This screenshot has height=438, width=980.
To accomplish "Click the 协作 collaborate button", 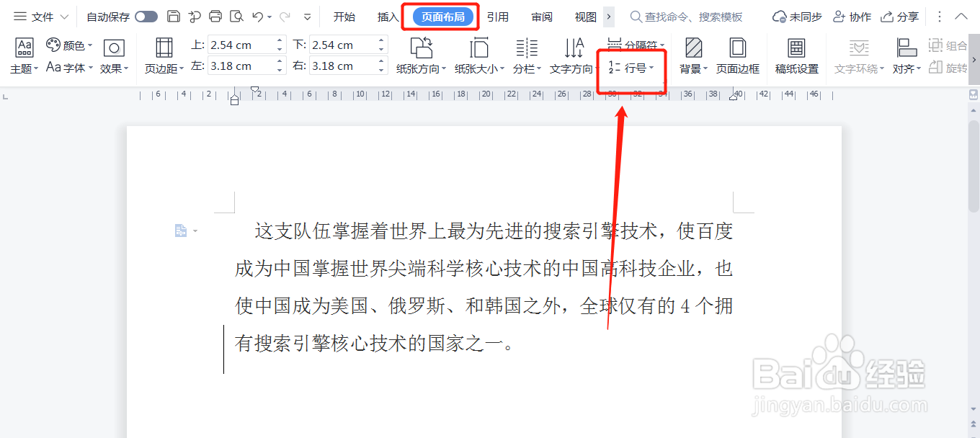I will click(852, 17).
